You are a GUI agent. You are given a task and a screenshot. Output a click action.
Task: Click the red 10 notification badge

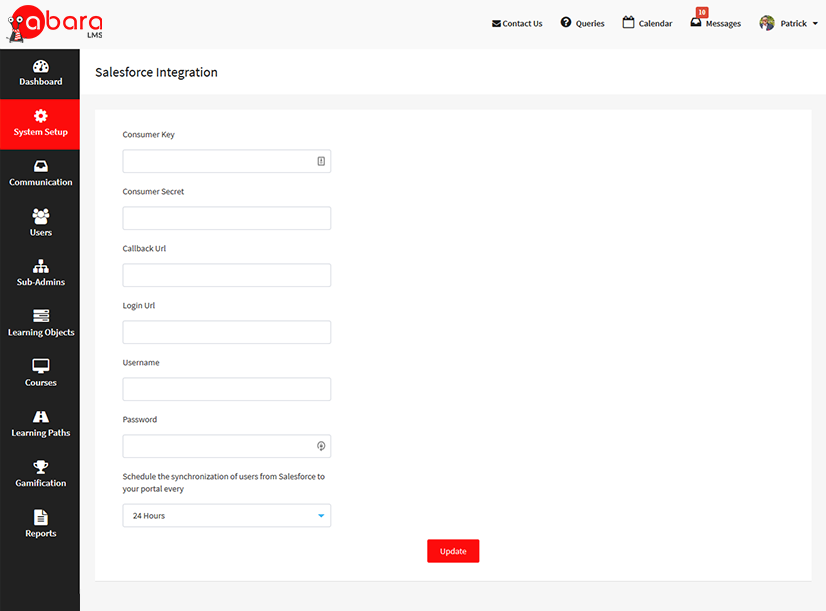point(702,12)
